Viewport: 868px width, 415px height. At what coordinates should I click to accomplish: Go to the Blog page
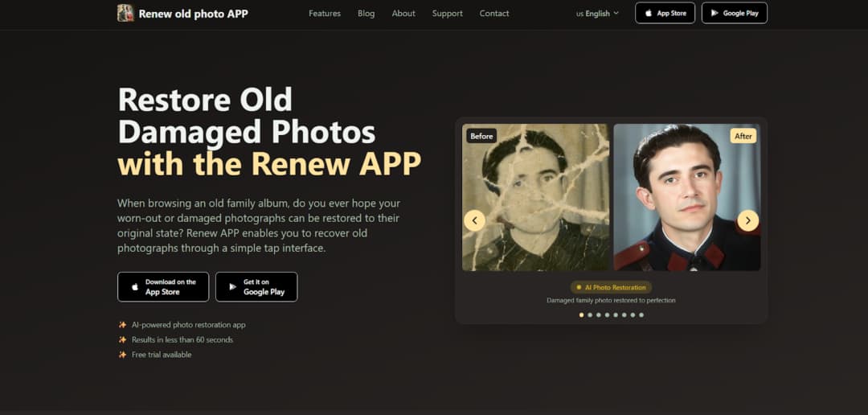click(x=366, y=14)
